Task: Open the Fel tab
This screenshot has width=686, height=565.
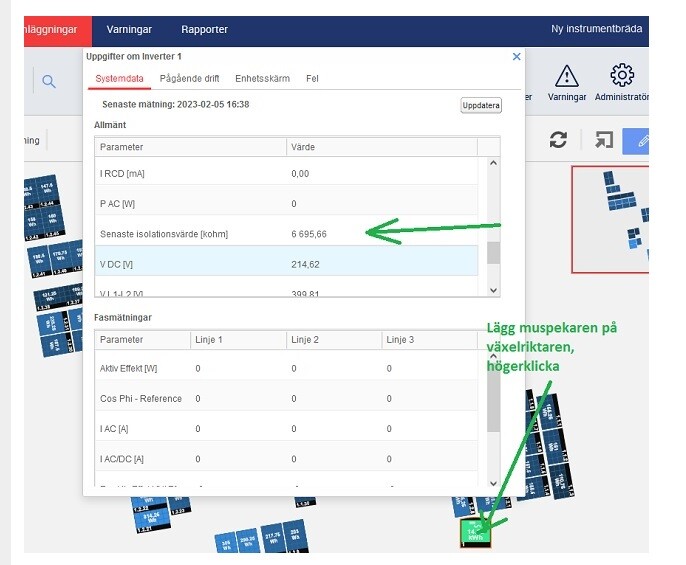Action: click(312, 78)
